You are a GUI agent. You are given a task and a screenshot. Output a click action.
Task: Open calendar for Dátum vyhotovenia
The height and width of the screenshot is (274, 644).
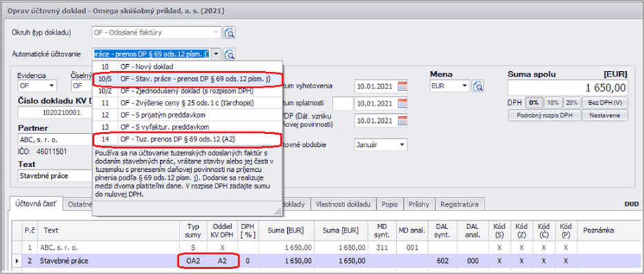402,86
